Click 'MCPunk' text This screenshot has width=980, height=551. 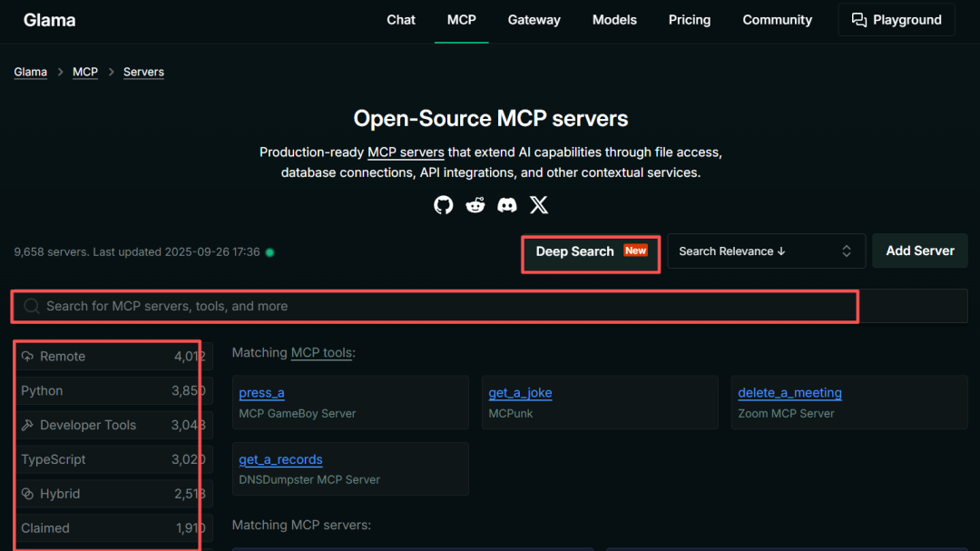[511, 413]
